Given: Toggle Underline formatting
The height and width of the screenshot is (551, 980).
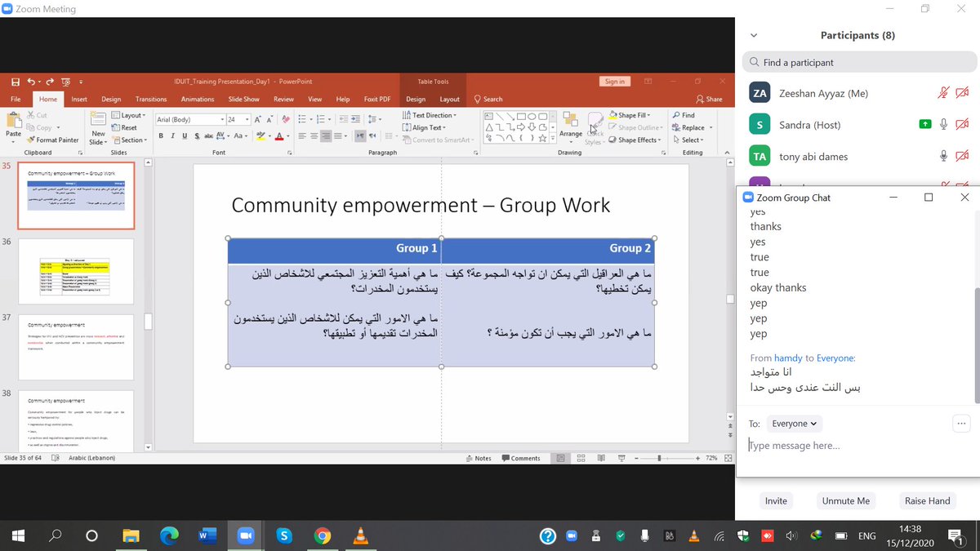Looking at the screenshot, I should [185, 136].
